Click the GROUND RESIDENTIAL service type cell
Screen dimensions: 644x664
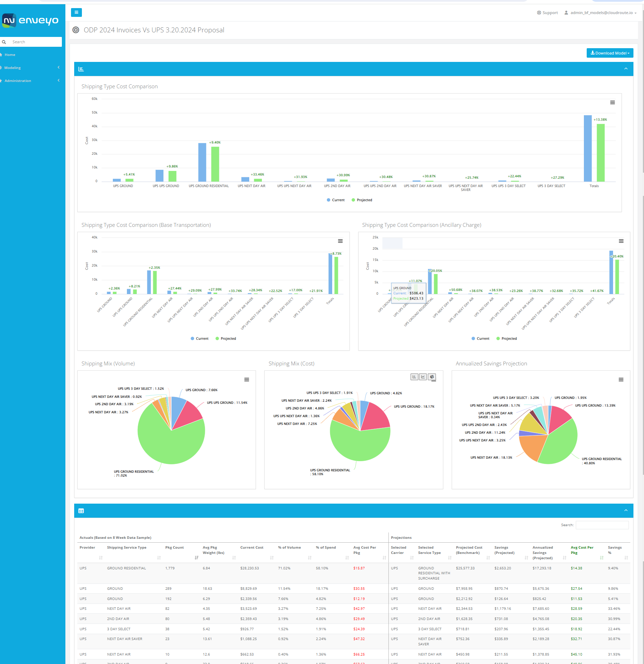coord(127,568)
